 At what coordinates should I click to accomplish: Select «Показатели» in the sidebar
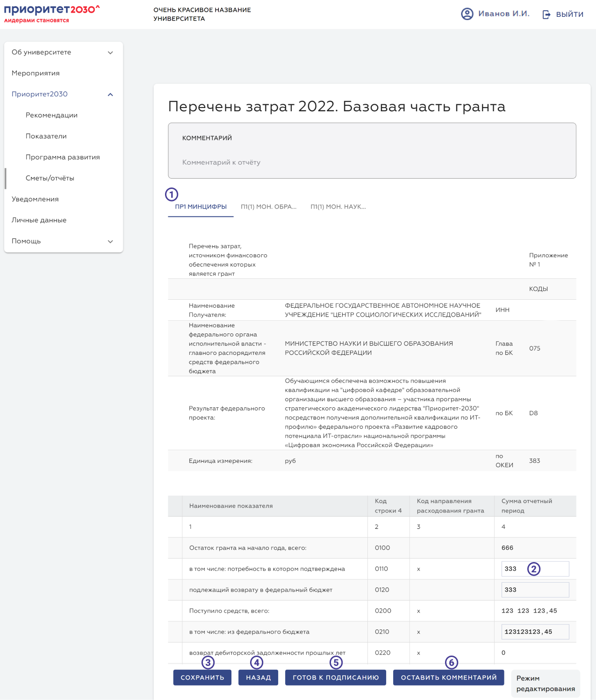pos(45,136)
